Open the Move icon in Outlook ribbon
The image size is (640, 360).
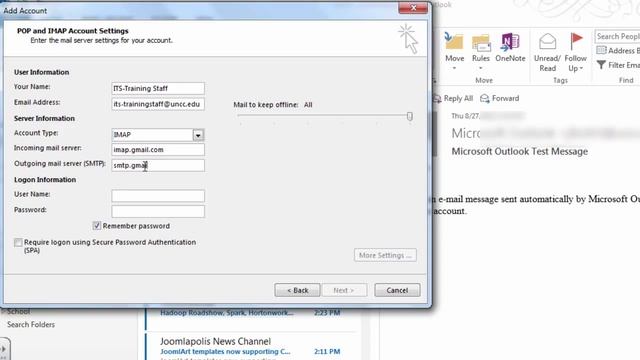[454, 42]
